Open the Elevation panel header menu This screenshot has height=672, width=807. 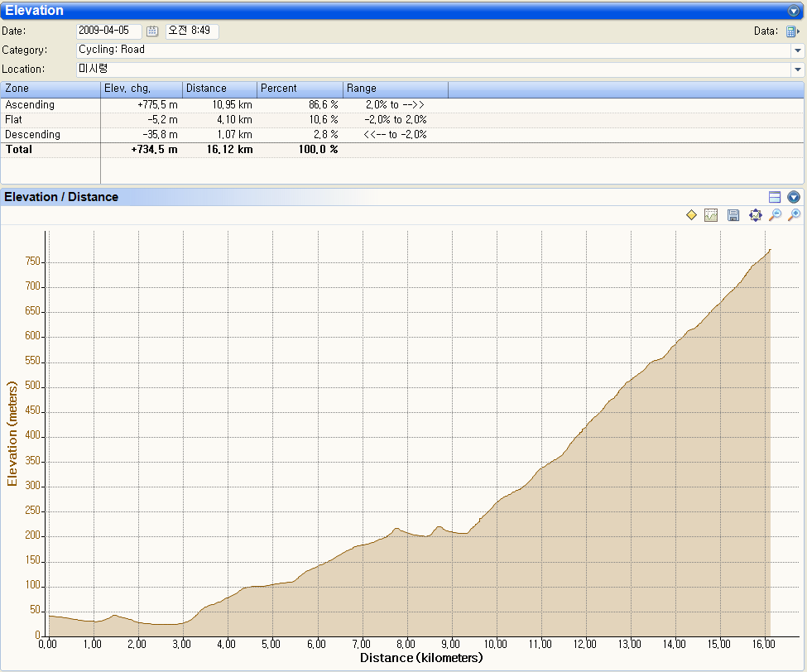pos(794,11)
